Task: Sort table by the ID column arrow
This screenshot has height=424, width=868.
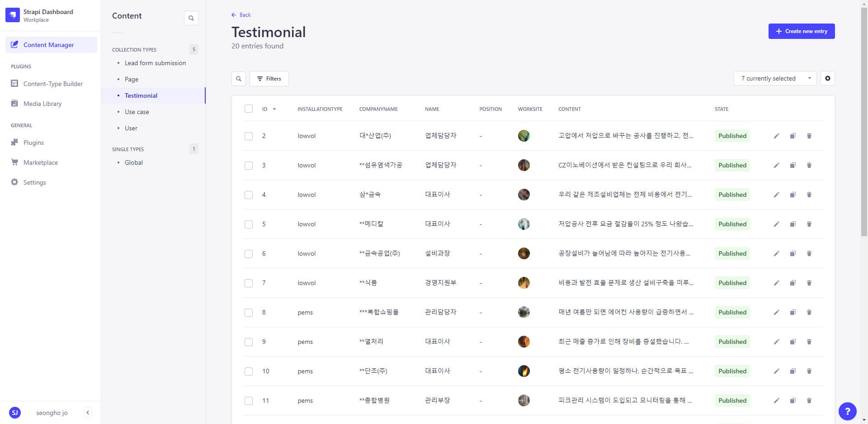Action: click(274, 109)
